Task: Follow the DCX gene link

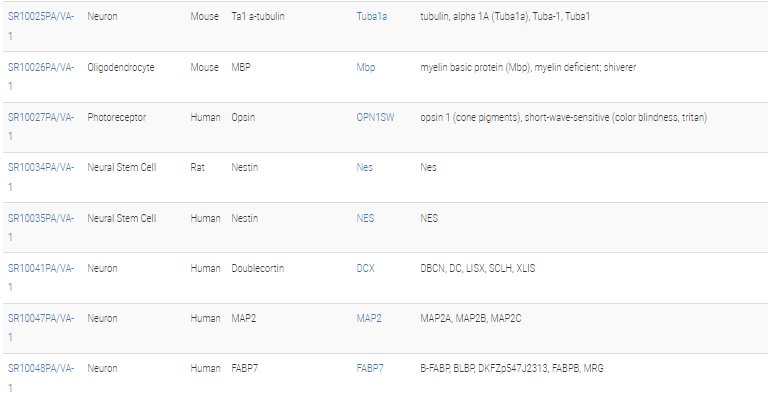Action: point(365,268)
